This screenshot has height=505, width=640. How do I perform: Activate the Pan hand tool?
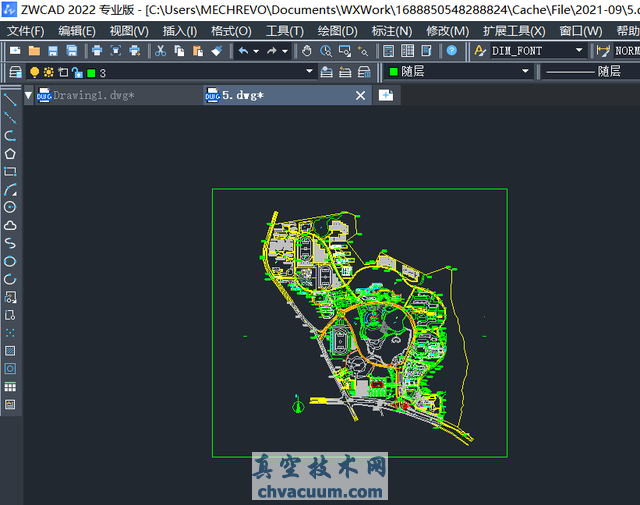306,50
